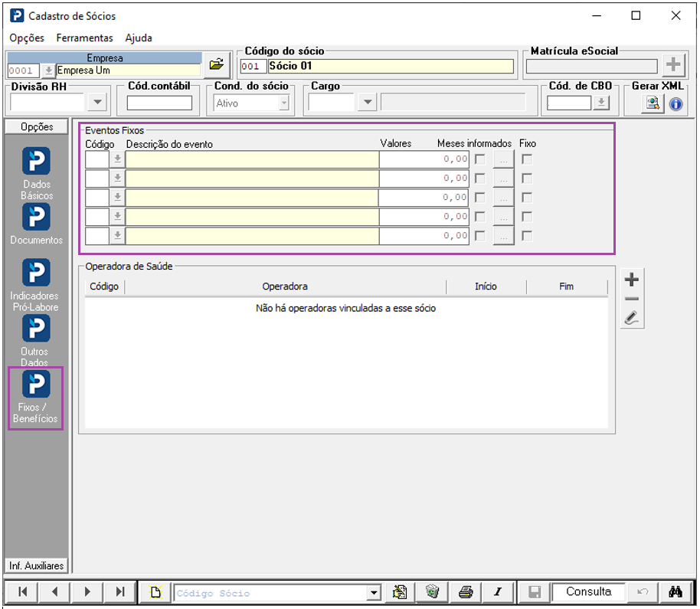Tick Meses informados checkbox in first row

tap(480, 159)
